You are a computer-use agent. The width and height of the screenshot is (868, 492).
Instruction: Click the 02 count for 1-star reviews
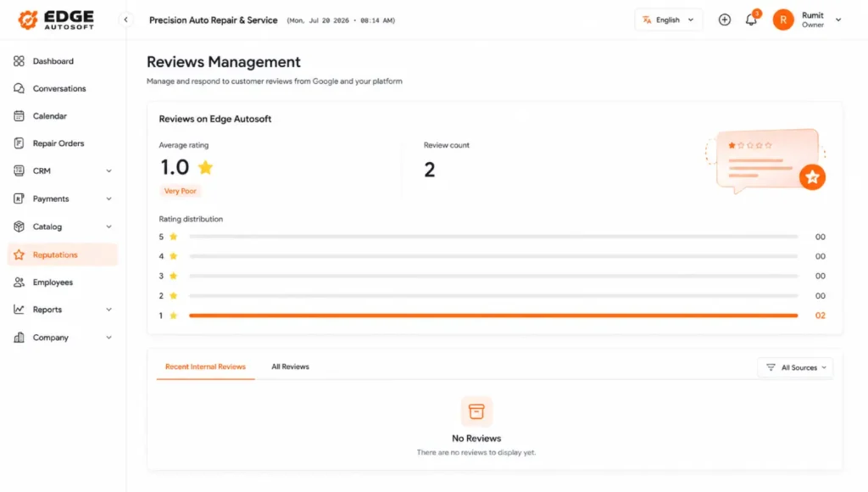pos(821,316)
